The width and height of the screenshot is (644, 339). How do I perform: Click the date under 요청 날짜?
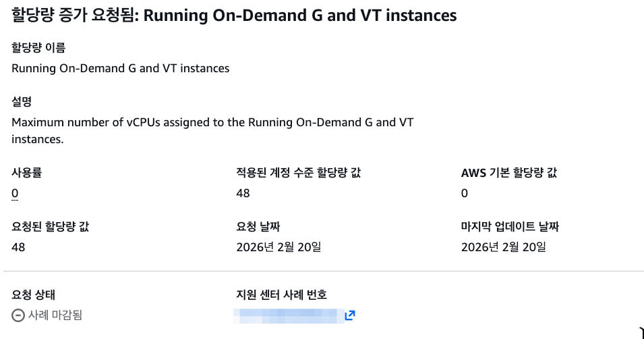279,247
